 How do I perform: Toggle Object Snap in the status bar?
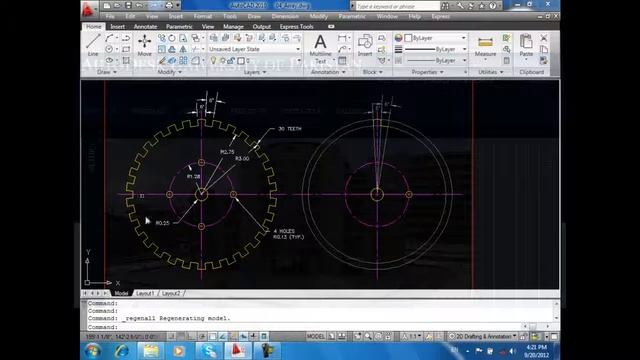[x=213, y=336]
